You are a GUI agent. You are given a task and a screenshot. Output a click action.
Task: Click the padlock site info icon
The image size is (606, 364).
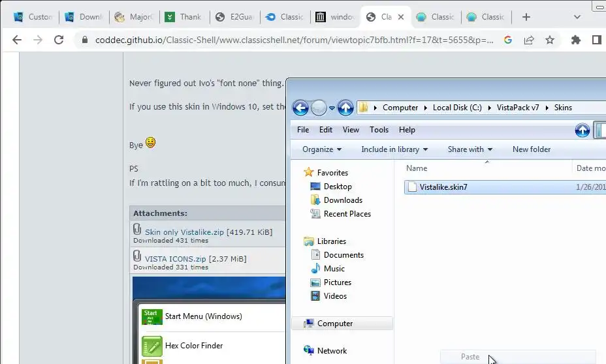[x=85, y=40]
